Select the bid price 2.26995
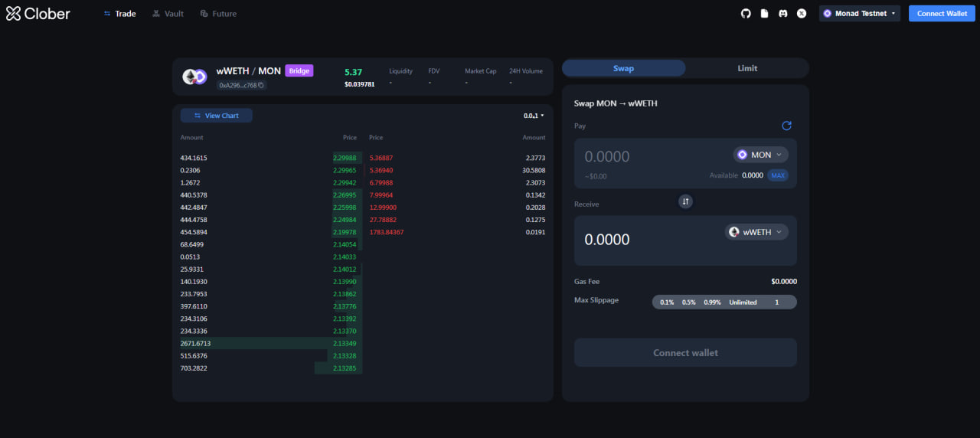 click(345, 195)
